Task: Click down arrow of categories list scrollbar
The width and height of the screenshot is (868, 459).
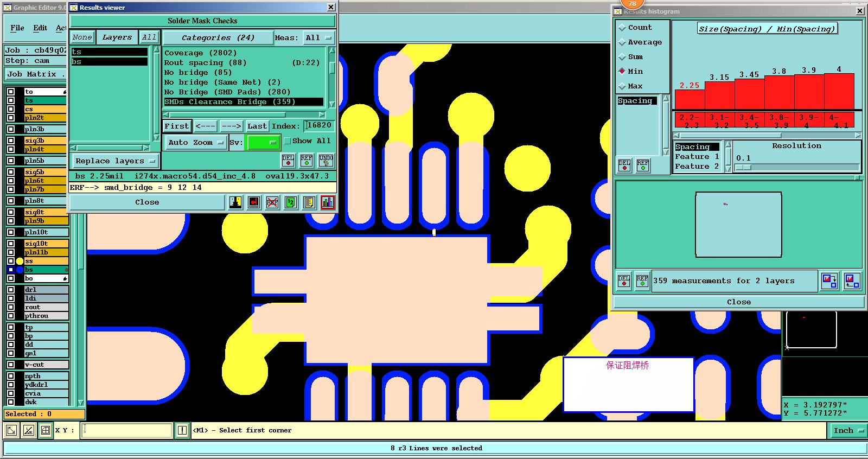Action: [x=331, y=104]
